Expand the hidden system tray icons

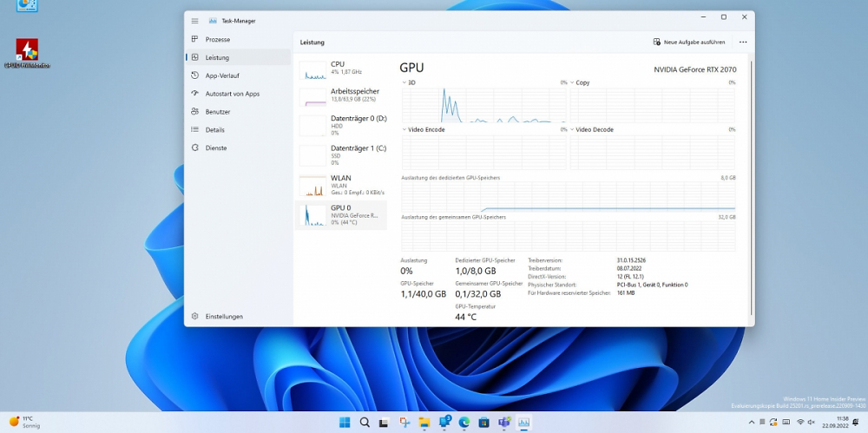pos(751,423)
